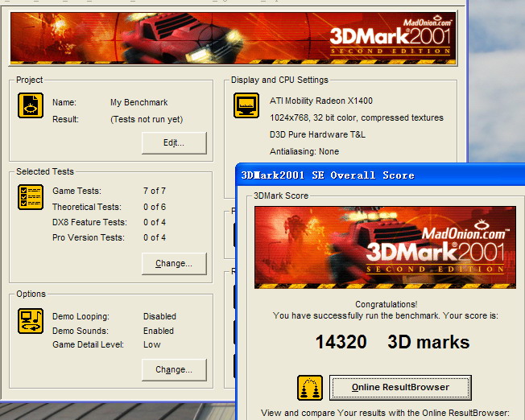Click the trees icon beside Online ResultBrowser
Viewport: 525px width, 420px height.
click(310, 388)
